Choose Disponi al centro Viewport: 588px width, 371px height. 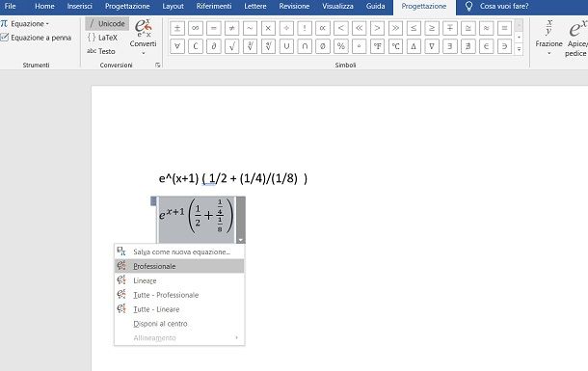pyautogui.click(x=179, y=324)
